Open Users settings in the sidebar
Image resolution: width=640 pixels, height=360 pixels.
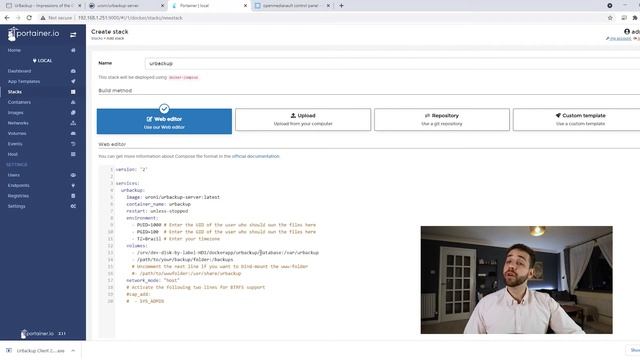pyautogui.click(x=13, y=175)
